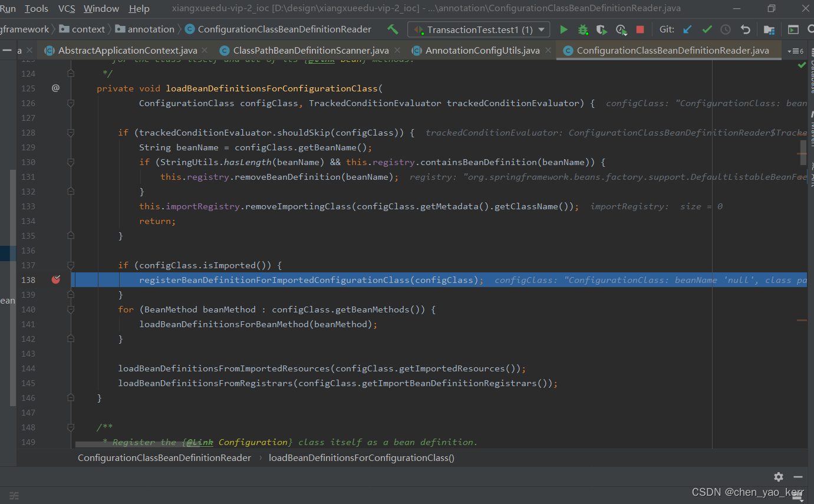
Task: Click the annotation breadcrumb folder
Action: coord(145,29)
